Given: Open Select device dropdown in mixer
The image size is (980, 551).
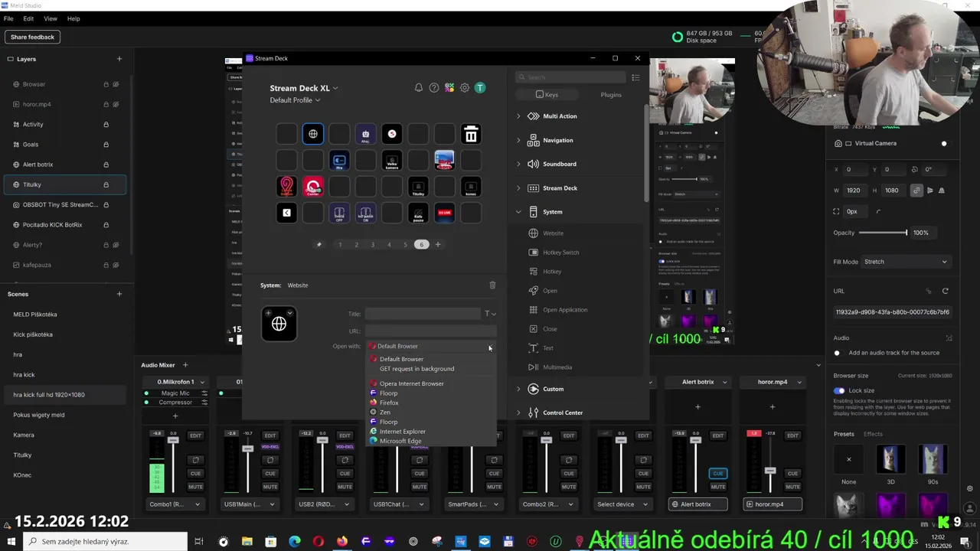Looking at the screenshot, I should 622,504.
